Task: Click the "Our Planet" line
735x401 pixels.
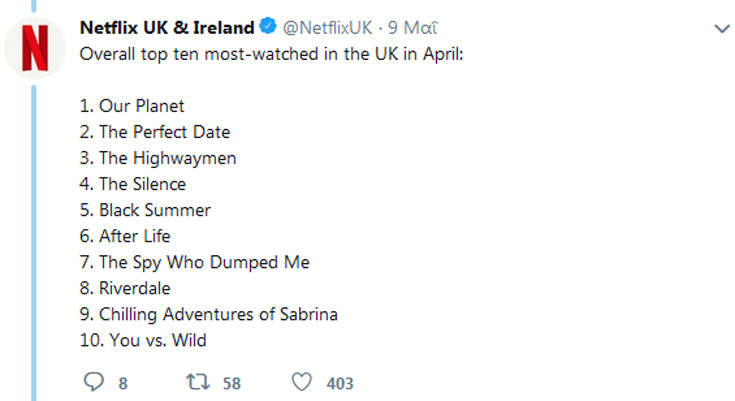Action: pyautogui.click(x=131, y=106)
